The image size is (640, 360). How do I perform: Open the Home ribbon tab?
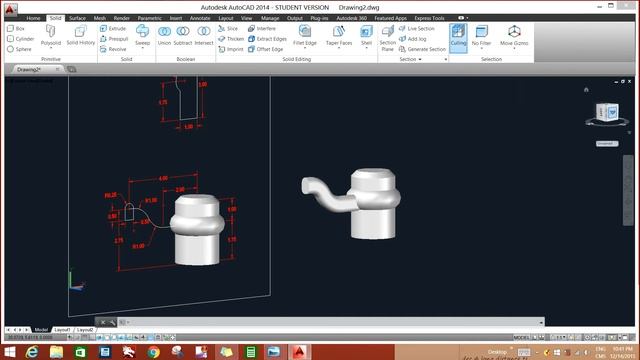click(x=33, y=18)
